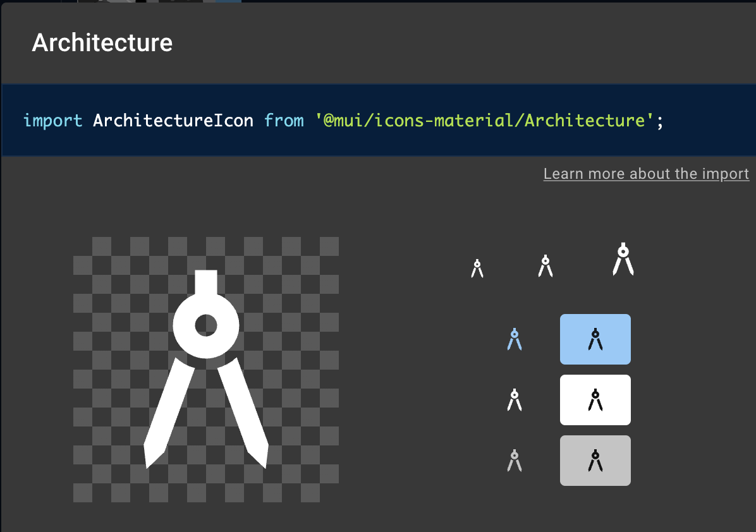Select the Architecture icon on gray card
The height and width of the screenshot is (532, 756).
[x=595, y=460]
